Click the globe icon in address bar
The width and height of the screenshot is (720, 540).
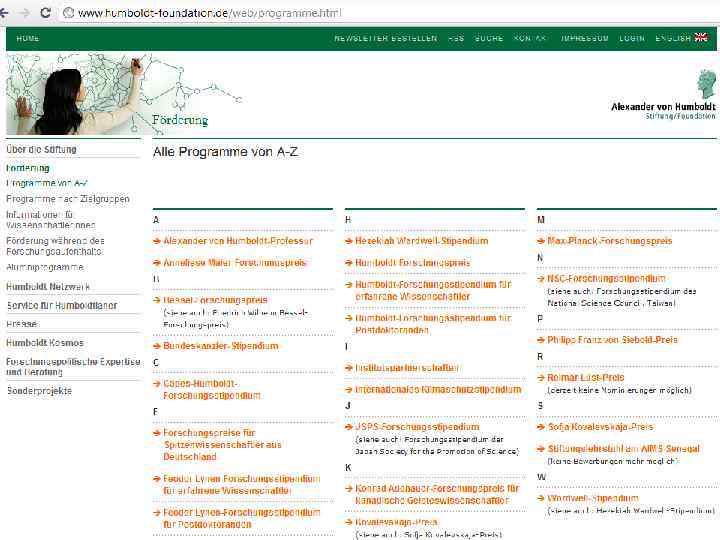pos(68,13)
